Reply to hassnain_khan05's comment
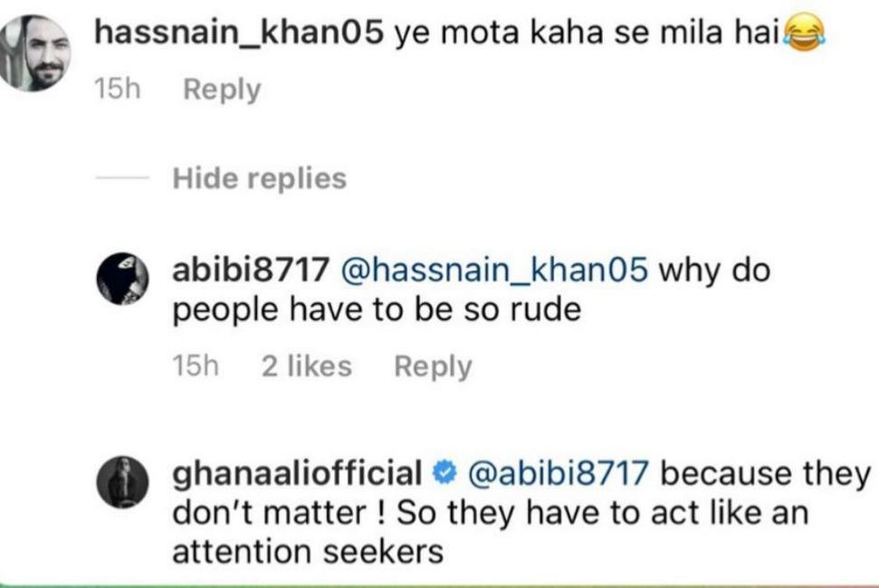Viewport: 879px width, 588px height. click(222, 90)
